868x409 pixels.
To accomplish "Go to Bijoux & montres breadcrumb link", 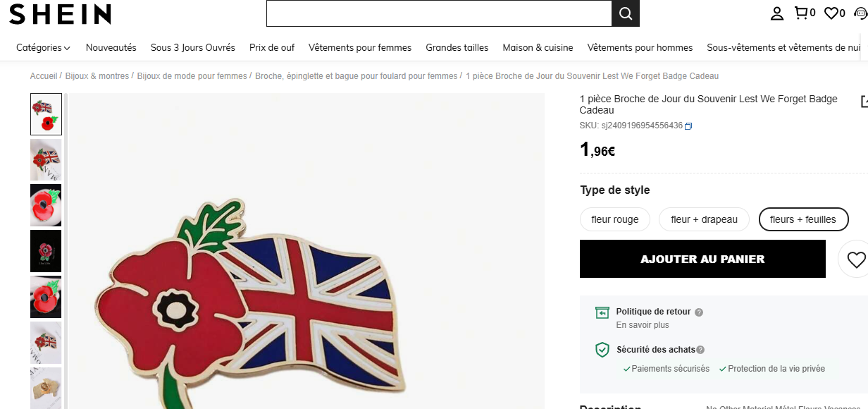I will [97, 76].
